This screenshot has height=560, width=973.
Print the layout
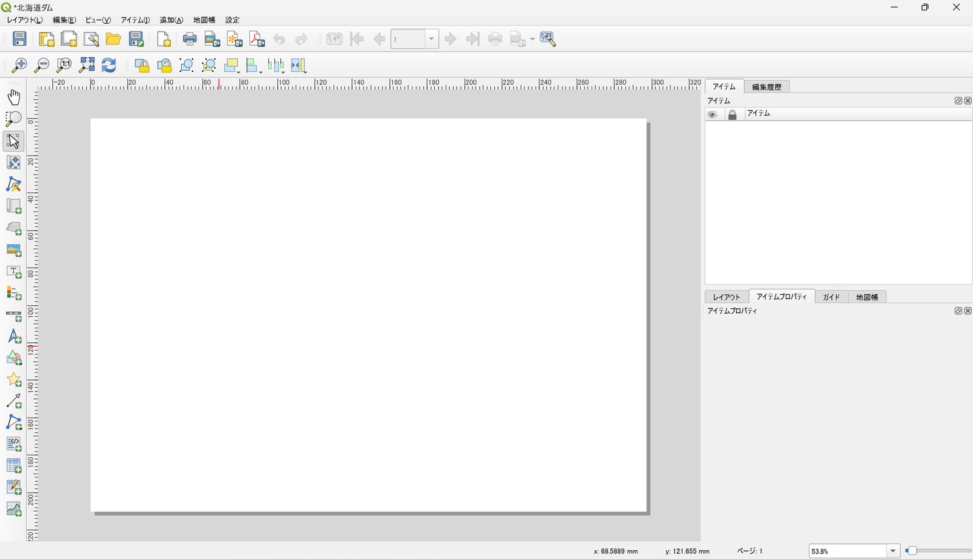pos(190,39)
